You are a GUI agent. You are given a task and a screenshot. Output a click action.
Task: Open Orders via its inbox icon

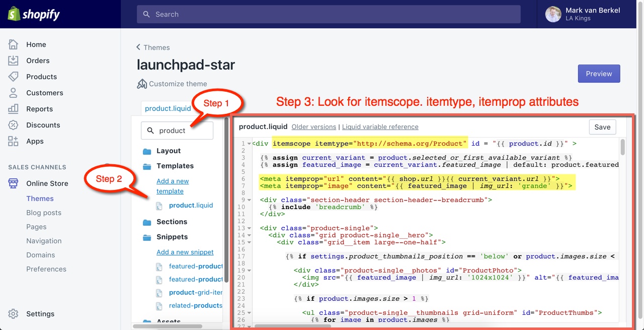click(14, 60)
